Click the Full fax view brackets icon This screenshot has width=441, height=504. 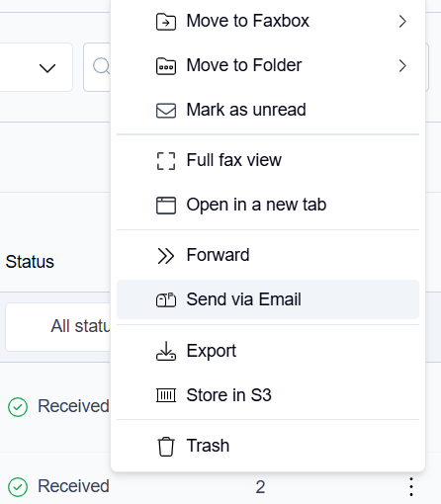(166, 161)
